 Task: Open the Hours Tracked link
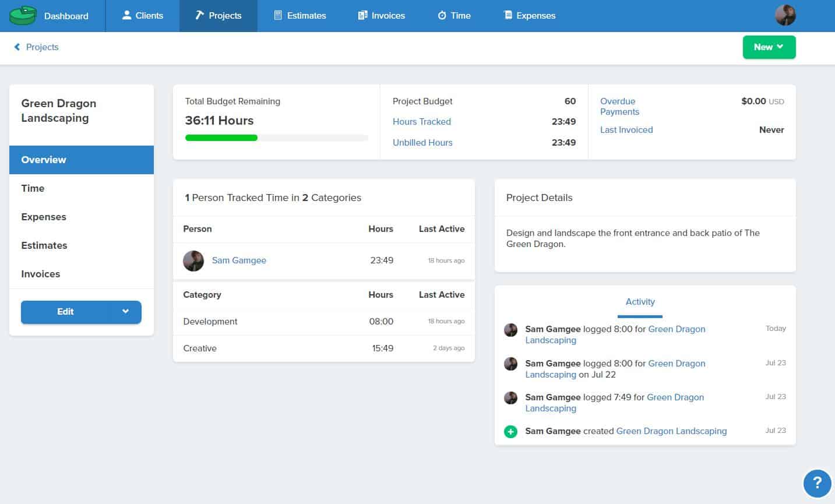click(422, 122)
